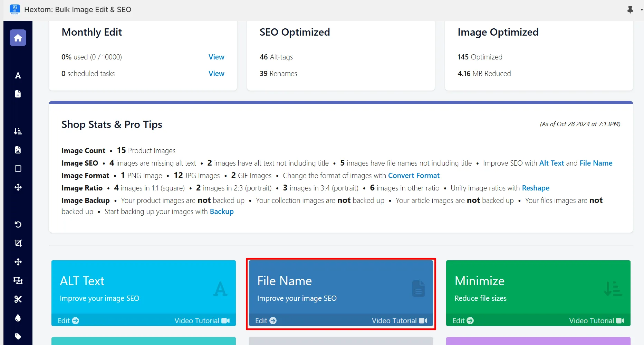Screen dimensions: 644x345
Task: Open the Backup link in Image Backup
Action: click(x=222, y=212)
